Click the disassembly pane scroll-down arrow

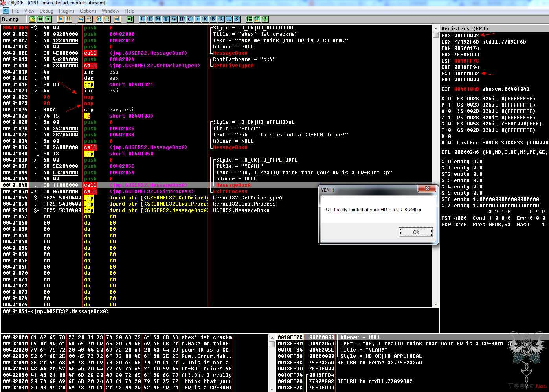[435, 304]
